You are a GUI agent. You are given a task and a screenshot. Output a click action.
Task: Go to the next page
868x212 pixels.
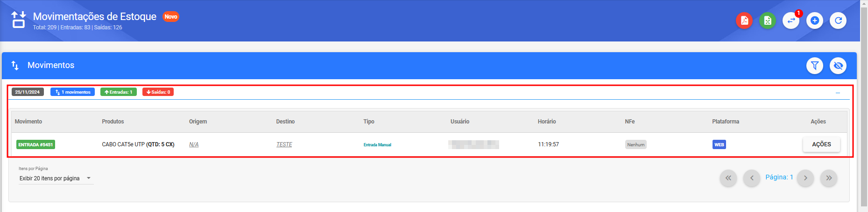click(x=805, y=178)
